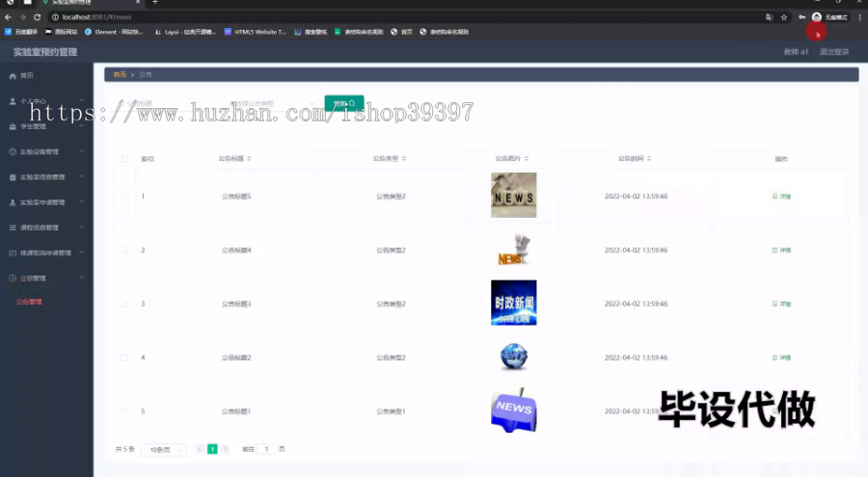Screen dimensions: 868x477
Task: Tick checkbox for row 公告标题3
Action: (124, 304)
